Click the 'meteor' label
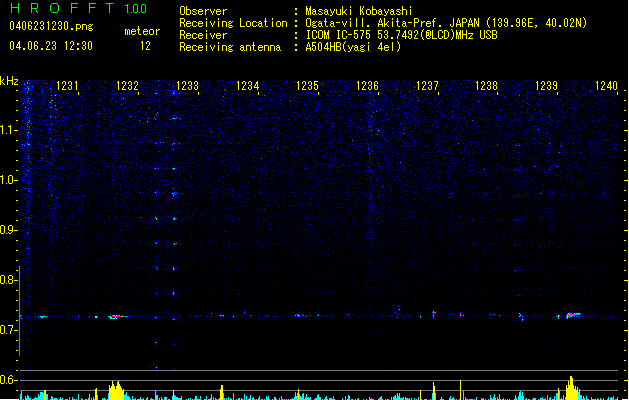Viewport: 629px width, 400px height. click(142, 31)
